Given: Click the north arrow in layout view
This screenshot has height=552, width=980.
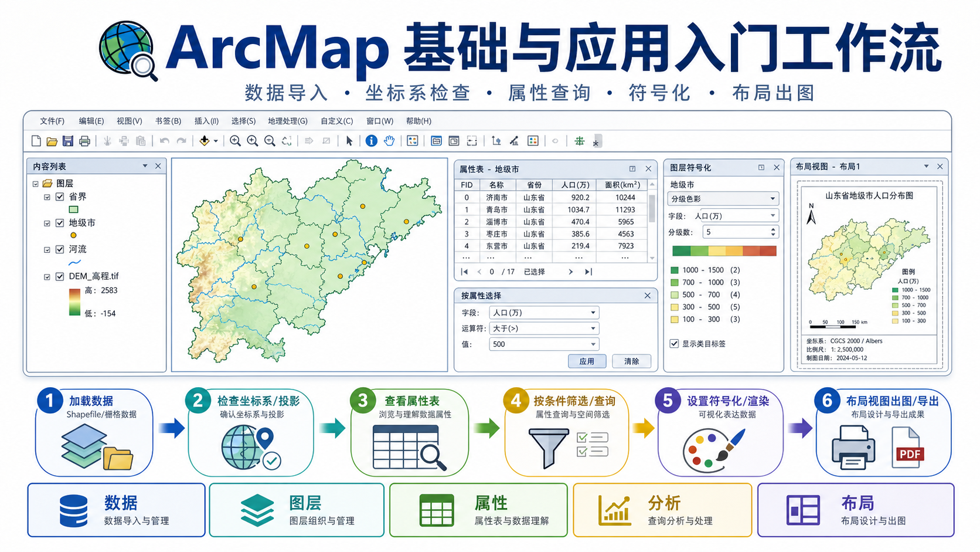Looking at the screenshot, I should [x=812, y=215].
